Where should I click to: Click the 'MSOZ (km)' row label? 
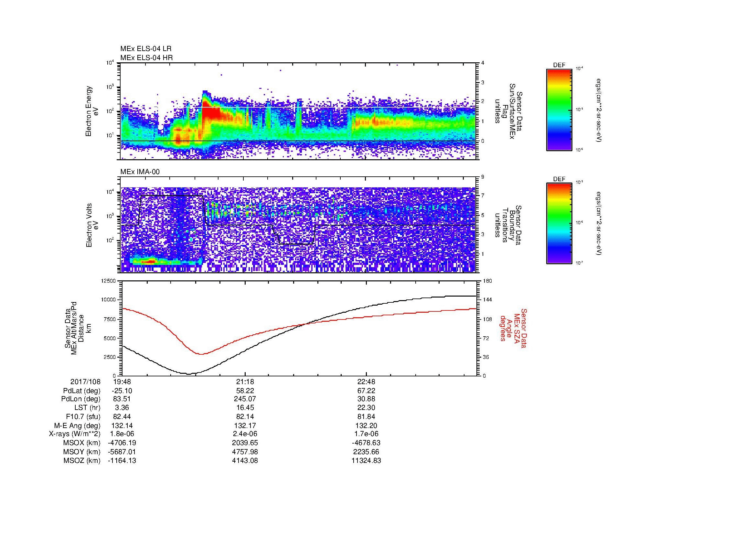(82, 461)
